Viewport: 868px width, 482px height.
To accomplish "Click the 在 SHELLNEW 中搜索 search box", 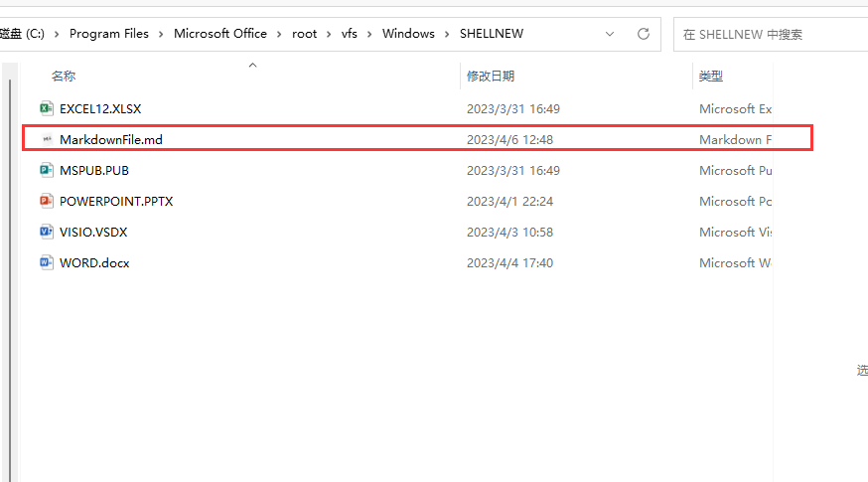I will click(x=771, y=35).
